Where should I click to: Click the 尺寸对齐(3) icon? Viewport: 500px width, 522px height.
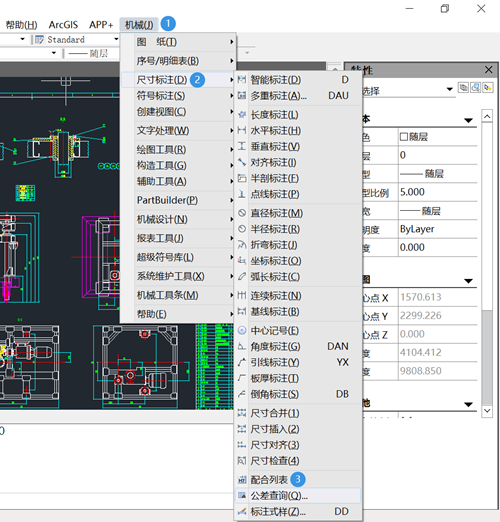tap(242, 445)
